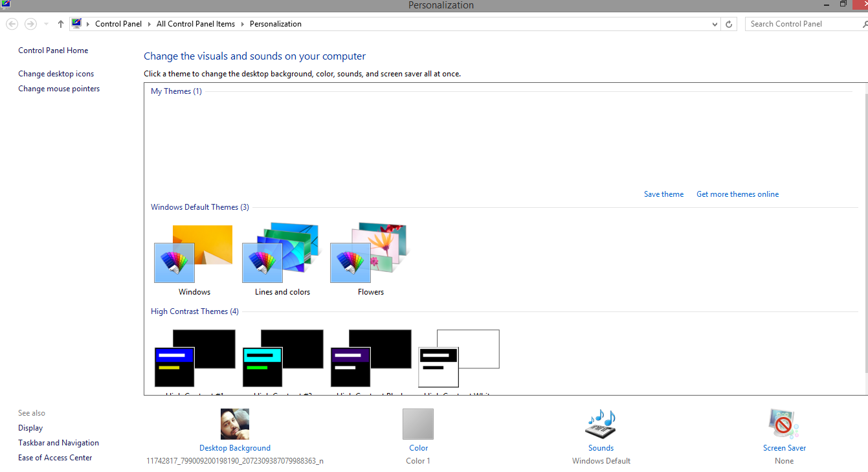Click the wallpaper file name under Desktop Background

click(235, 461)
